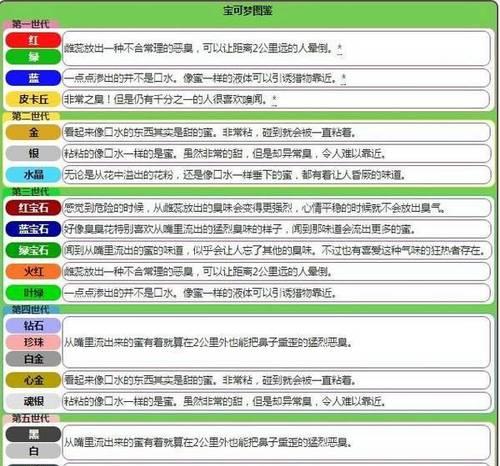Click the yellow 皮卡丘 version label

tap(33, 99)
